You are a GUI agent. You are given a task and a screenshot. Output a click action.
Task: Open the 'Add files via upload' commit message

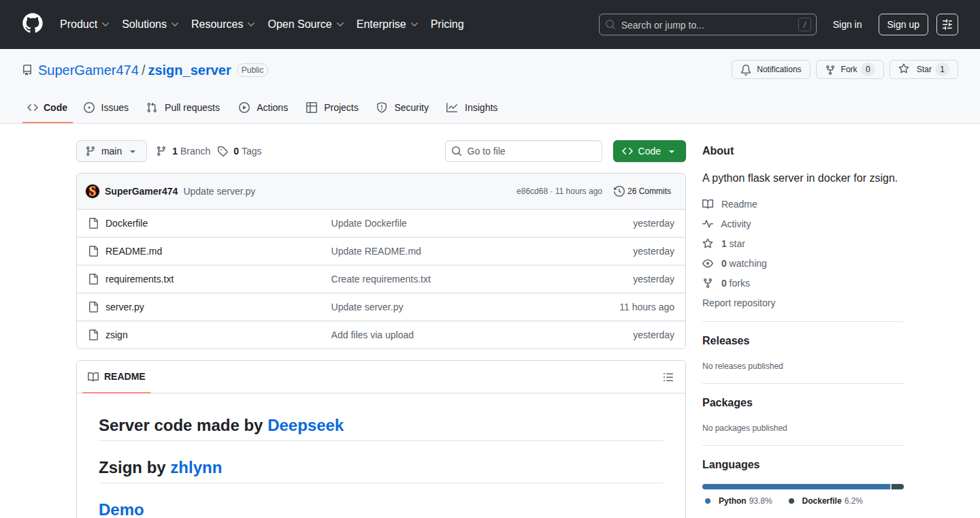pos(372,335)
